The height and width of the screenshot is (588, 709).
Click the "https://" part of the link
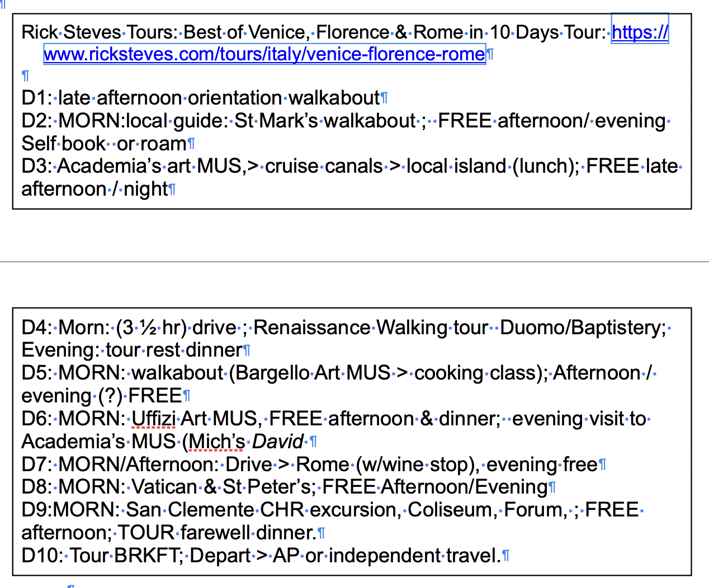(640, 32)
